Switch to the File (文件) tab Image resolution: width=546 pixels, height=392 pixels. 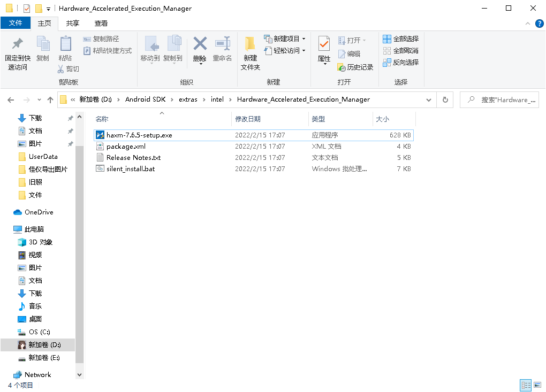[x=16, y=23]
